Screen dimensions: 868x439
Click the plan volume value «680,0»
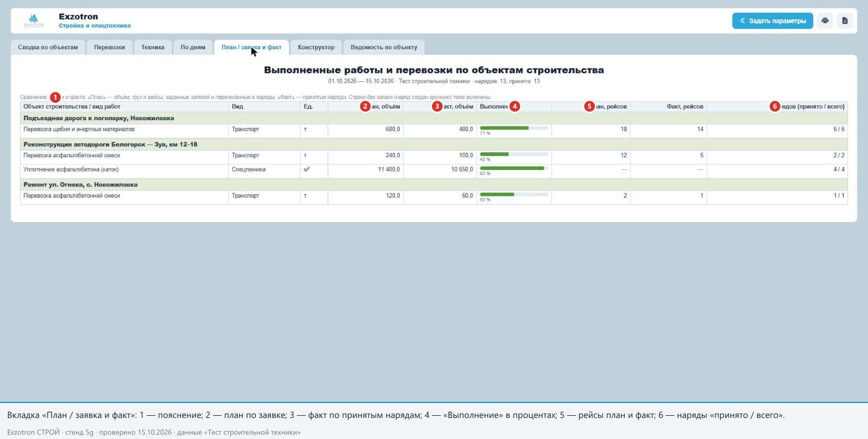coord(392,129)
